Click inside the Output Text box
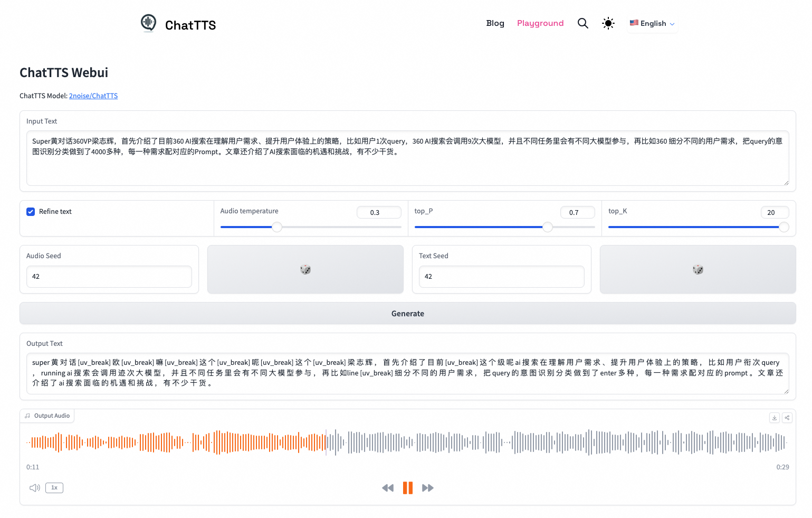 point(408,373)
